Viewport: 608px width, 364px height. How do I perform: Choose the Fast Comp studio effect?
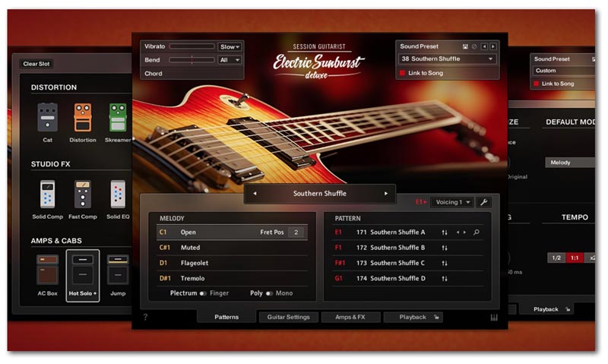point(83,195)
